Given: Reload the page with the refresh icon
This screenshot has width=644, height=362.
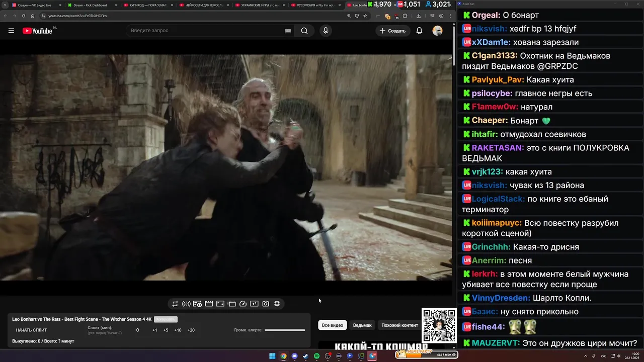Looking at the screenshot, I should (23, 16).
